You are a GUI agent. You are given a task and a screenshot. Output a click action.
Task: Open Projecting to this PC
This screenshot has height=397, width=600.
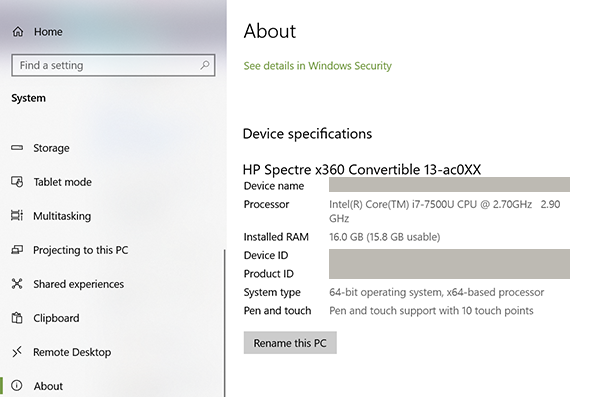[80, 250]
